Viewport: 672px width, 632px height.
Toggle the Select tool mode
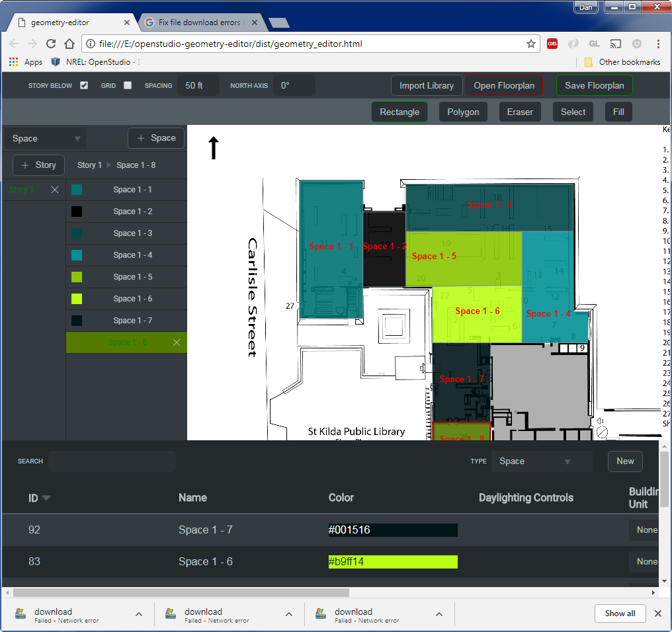pos(572,112)
